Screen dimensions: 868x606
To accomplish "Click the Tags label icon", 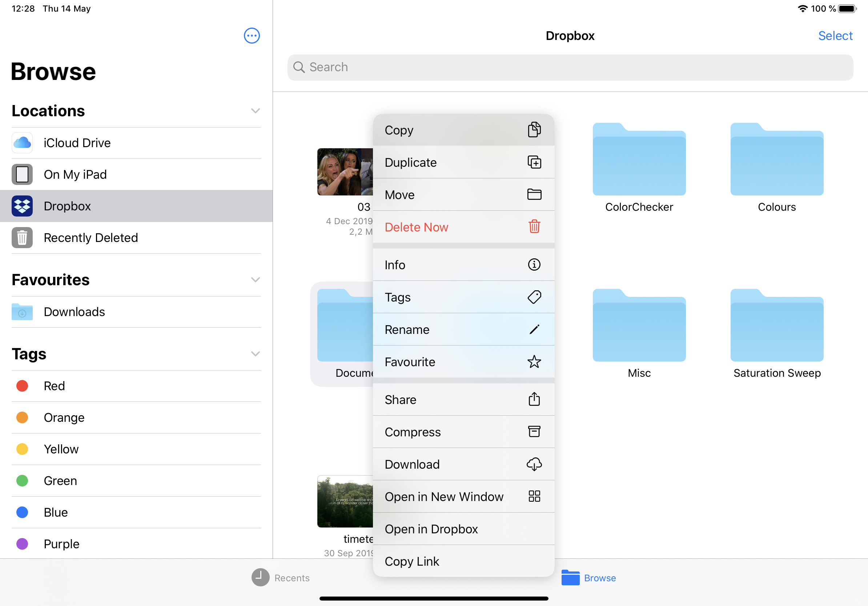I will coord(534,297).
